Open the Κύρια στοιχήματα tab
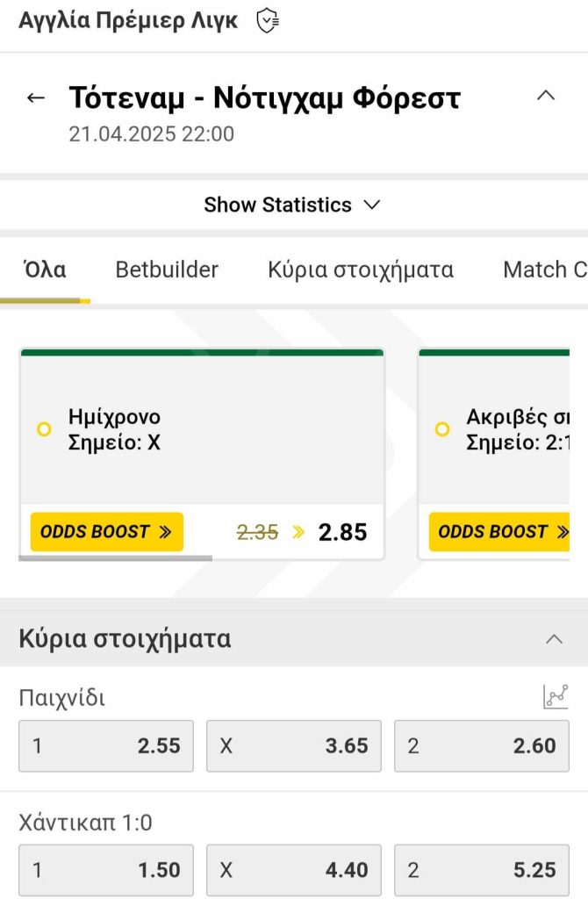The image size is (588, 899). (x=361, y=270)
